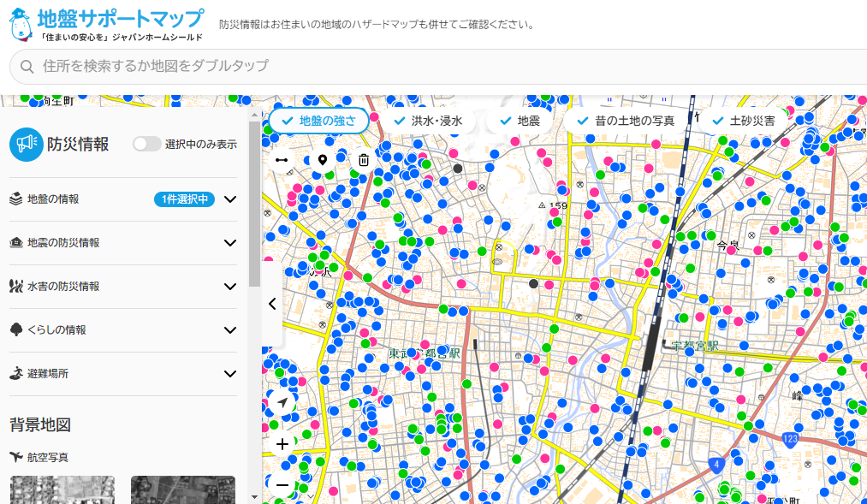
Task: Zoom out with the minus button
Action: (x=282, y=485)
